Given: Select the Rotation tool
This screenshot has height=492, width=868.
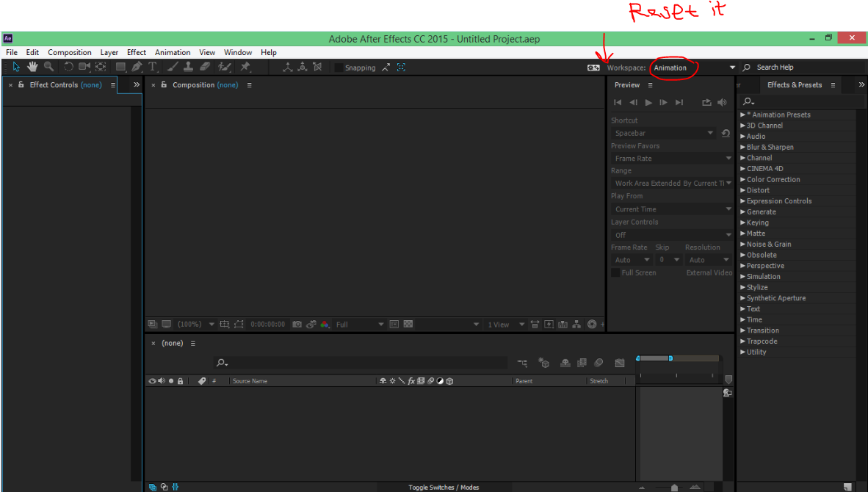Looking at the screenshot, I should (68, 67).
